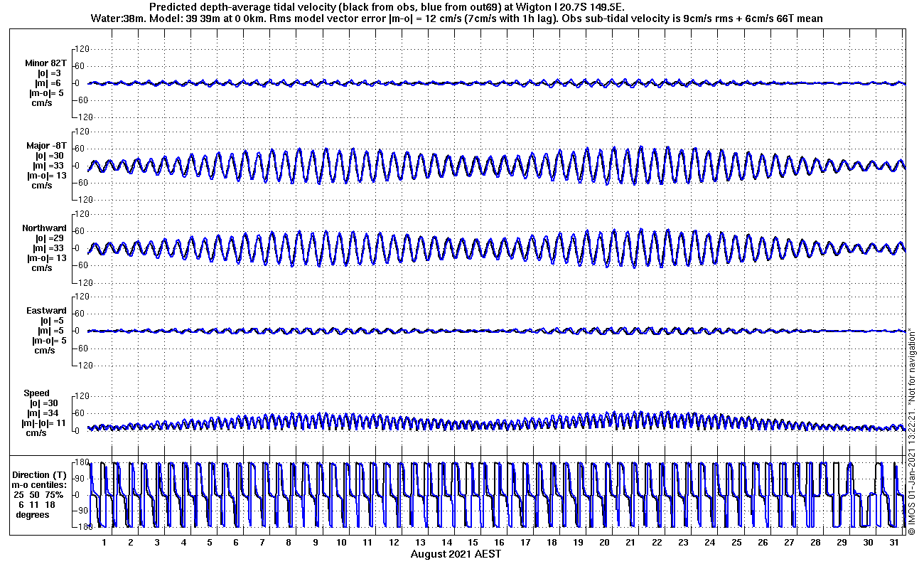Click '|o| =30' under the Major label
Viewport: 924px width, 569px height.
(51, 156)
